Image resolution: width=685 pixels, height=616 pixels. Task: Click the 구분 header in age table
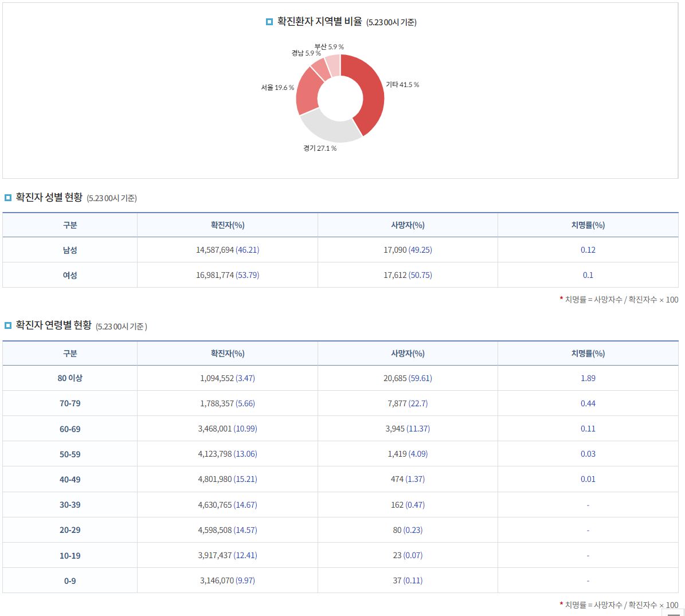click(70, 354)
